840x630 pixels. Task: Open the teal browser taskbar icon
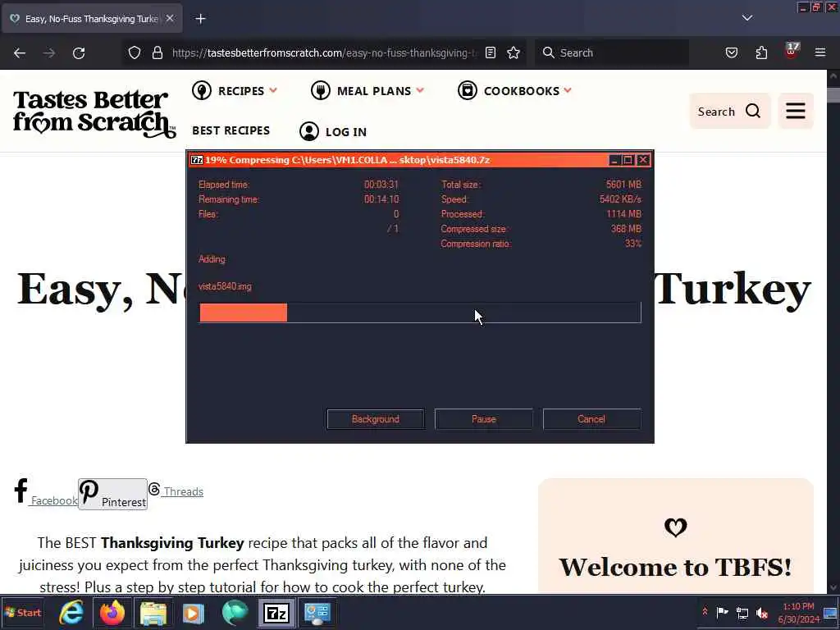pyautogui.click(x=235, y=613)
